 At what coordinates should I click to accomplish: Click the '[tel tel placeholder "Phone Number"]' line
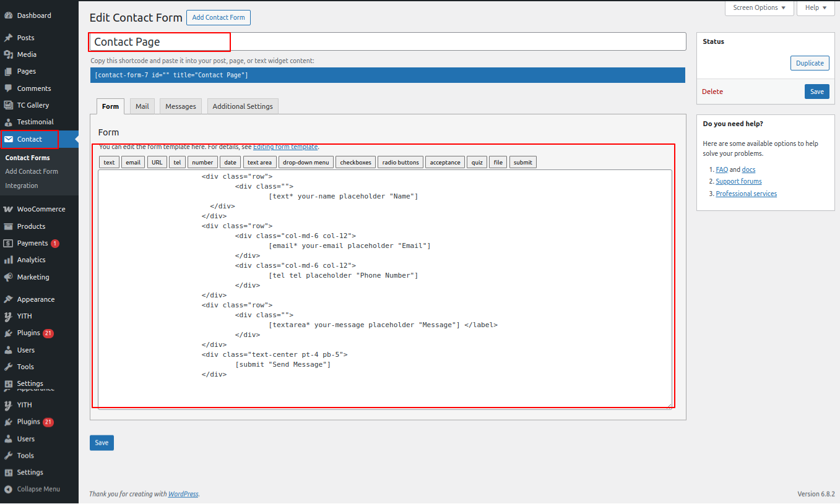tap(344, 275)
